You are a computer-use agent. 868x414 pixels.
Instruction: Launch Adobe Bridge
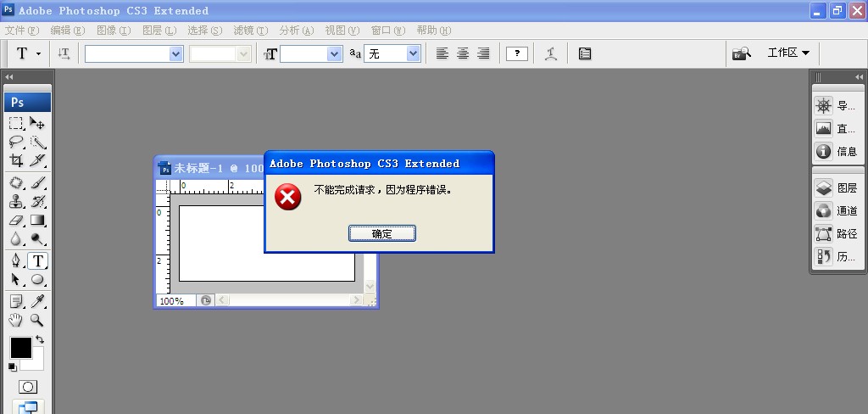(x=741, y=53)
